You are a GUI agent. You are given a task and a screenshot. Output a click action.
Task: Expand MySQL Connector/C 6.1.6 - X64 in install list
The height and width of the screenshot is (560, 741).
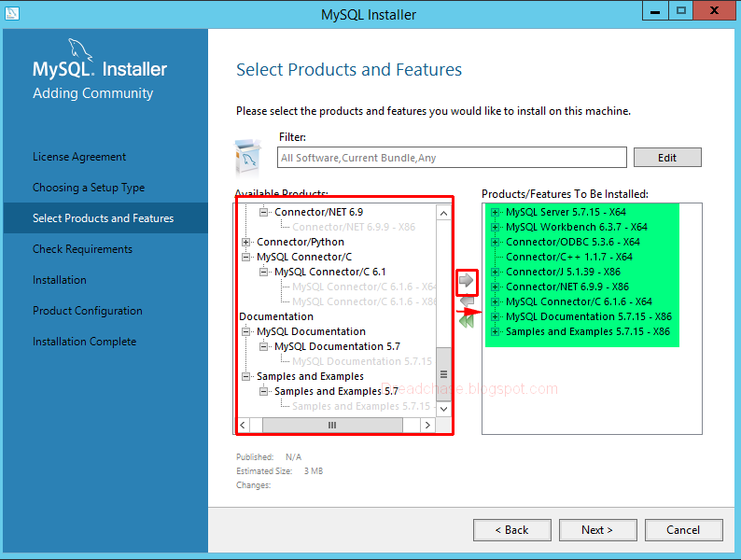coord(495,301)
